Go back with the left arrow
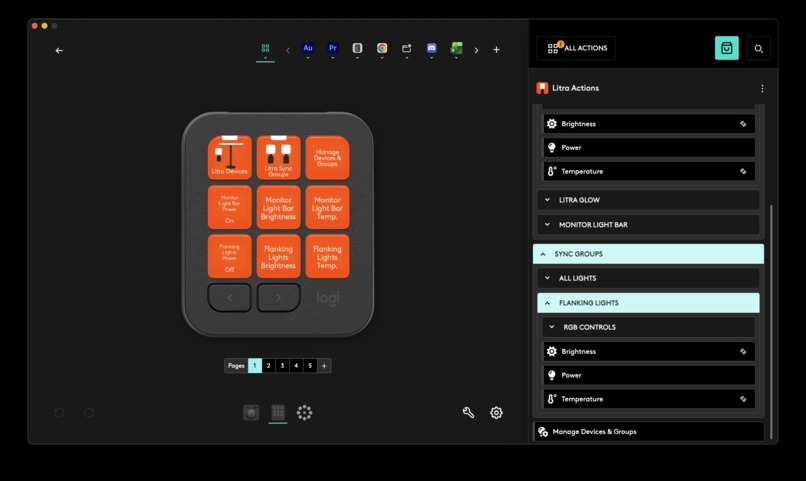The height and width of the screenshot is (481, 806). pos(59,50)
